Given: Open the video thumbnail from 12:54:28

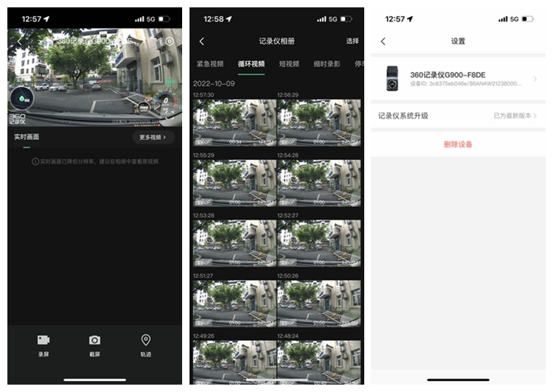Looking at the screenshot, I should coord(319,183).
